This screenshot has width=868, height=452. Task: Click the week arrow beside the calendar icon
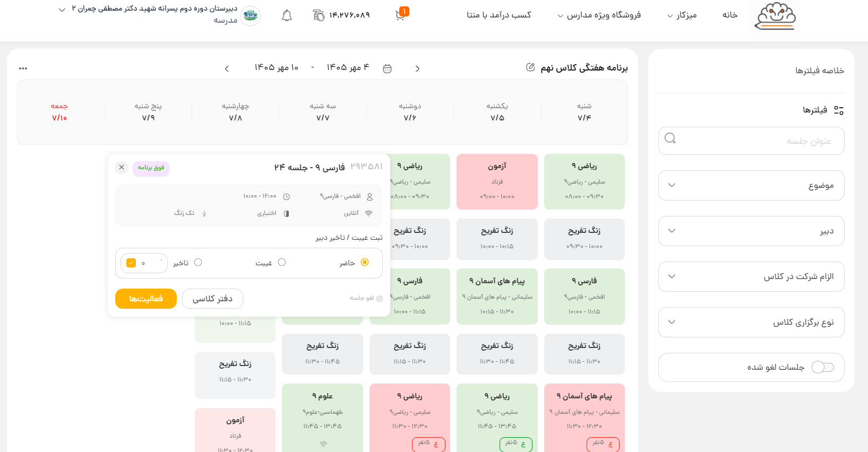point(417,68)
